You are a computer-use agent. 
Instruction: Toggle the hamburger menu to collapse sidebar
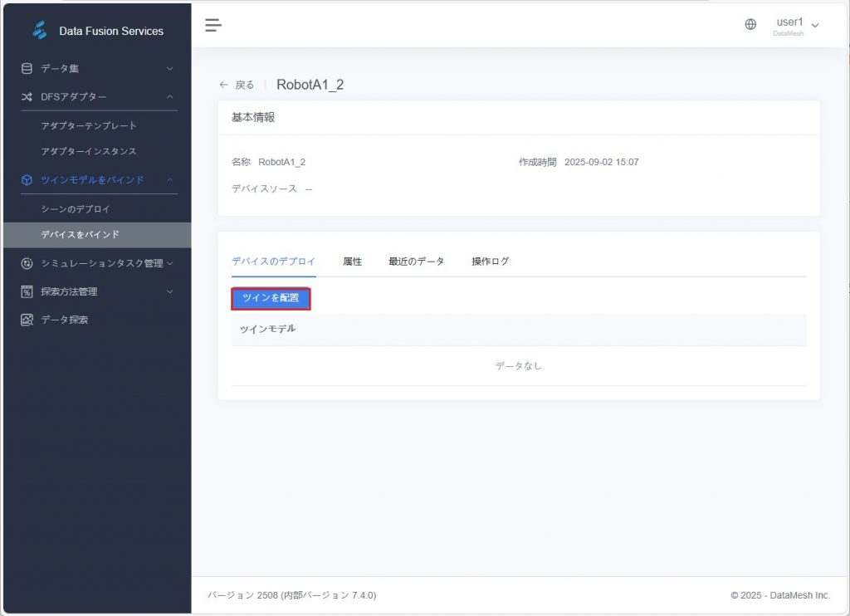coord(213,25)
